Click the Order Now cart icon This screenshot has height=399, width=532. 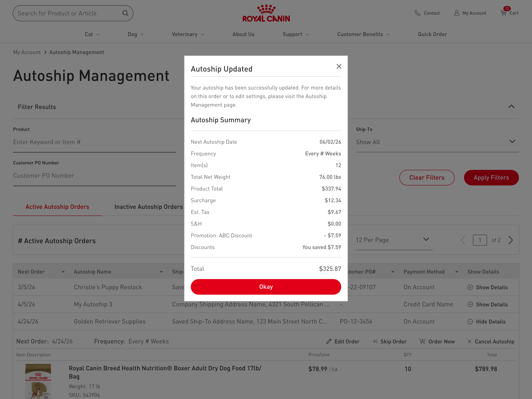click(x=422, y=341)
